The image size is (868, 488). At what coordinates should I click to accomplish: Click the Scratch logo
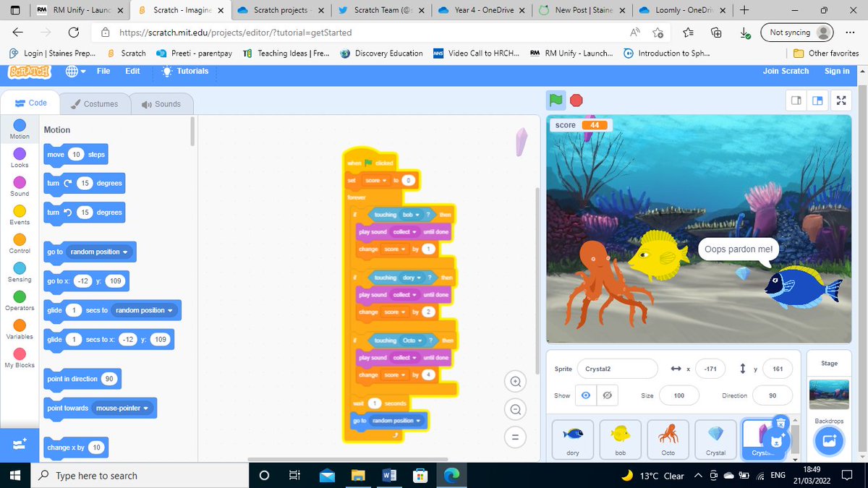[x=31, y=71]
